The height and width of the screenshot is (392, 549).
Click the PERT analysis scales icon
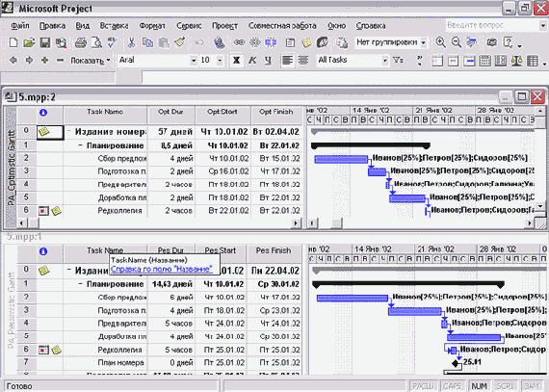pos(516,61)
